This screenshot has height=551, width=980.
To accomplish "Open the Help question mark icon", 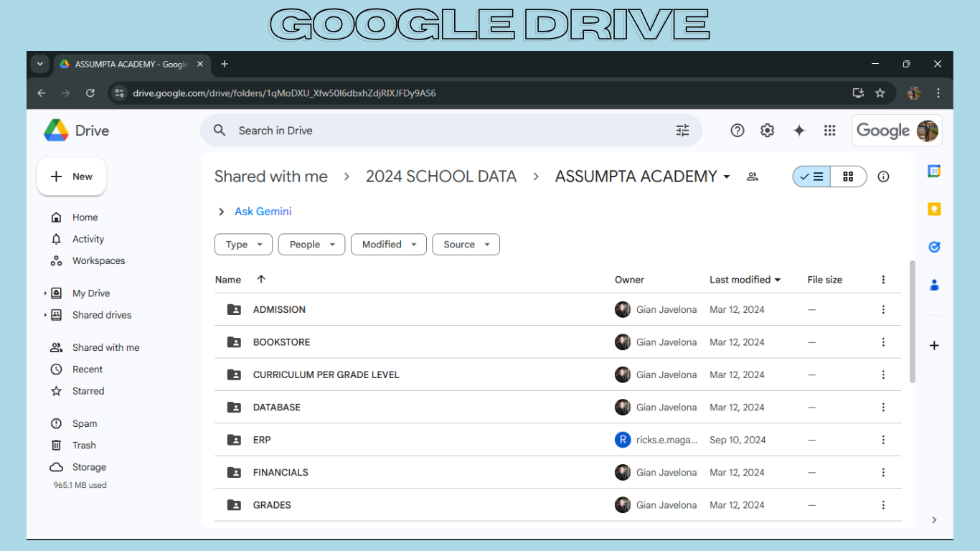I will pyautogui.click(x=737, y=131).
